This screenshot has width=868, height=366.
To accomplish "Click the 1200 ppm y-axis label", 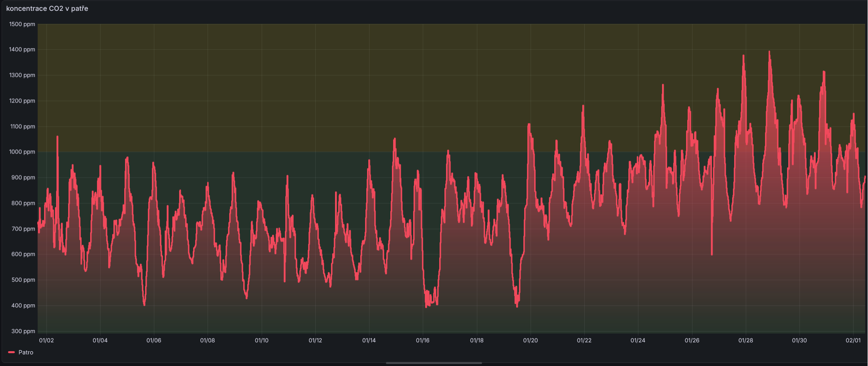I will pyautogui.click(x=22, y=101).
